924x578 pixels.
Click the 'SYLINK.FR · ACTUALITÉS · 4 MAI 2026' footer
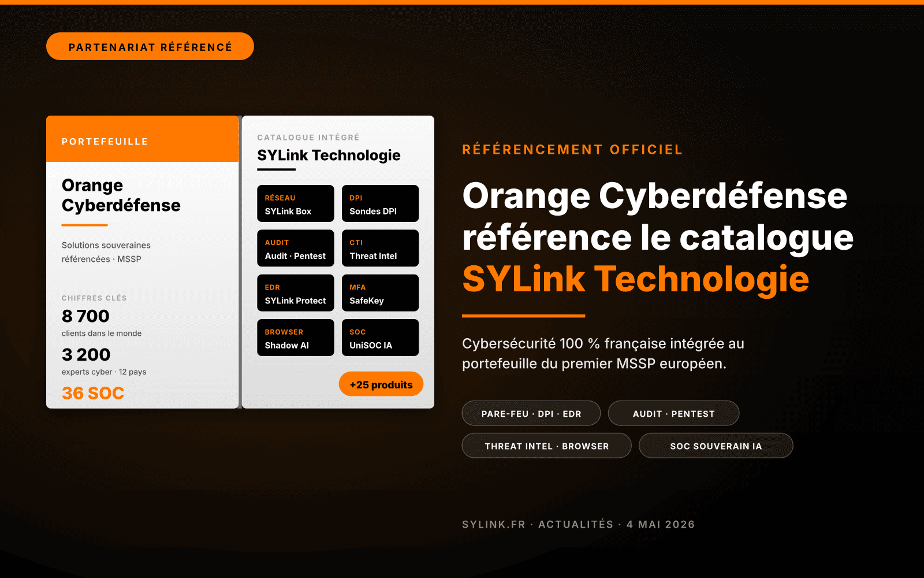click(579, 524)
